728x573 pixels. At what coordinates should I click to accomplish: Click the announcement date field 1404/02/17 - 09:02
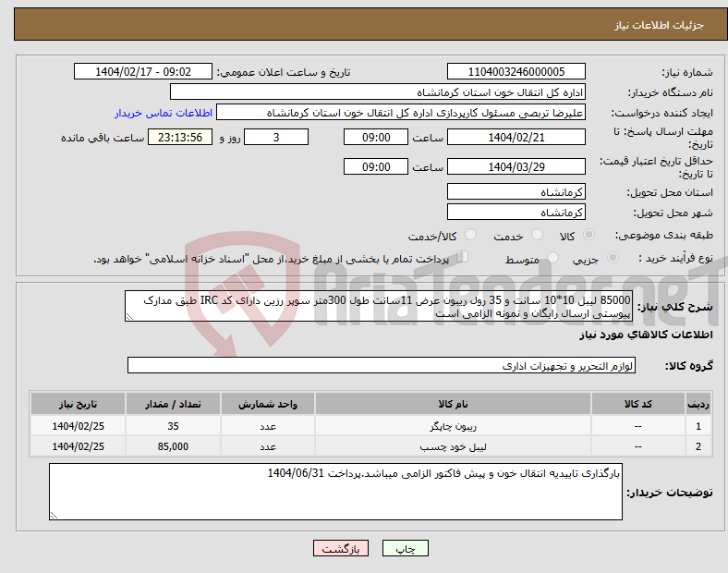(x=143, y=71)
